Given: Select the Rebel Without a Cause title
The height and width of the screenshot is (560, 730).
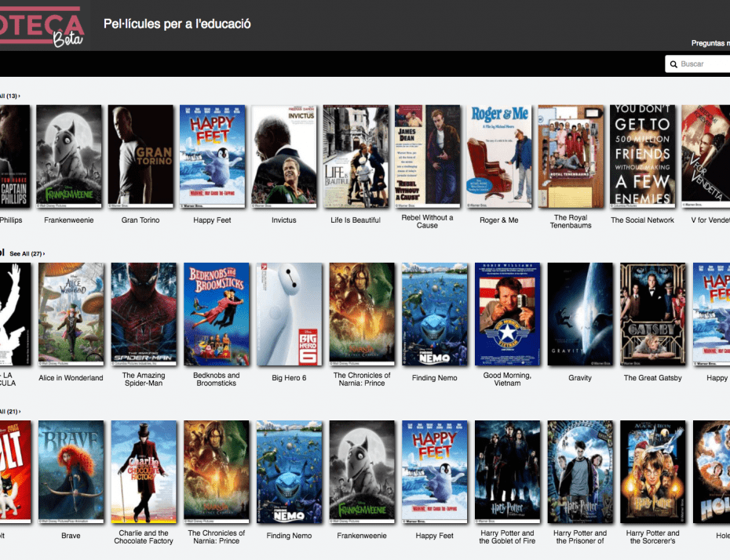Looking at the screenshot, I should pos(427,221).
